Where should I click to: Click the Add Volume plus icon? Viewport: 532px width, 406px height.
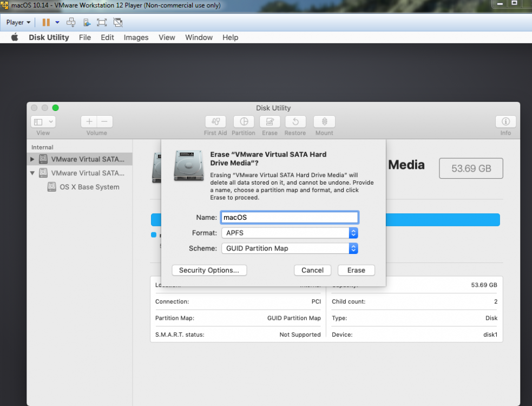(x=89, y=121)
